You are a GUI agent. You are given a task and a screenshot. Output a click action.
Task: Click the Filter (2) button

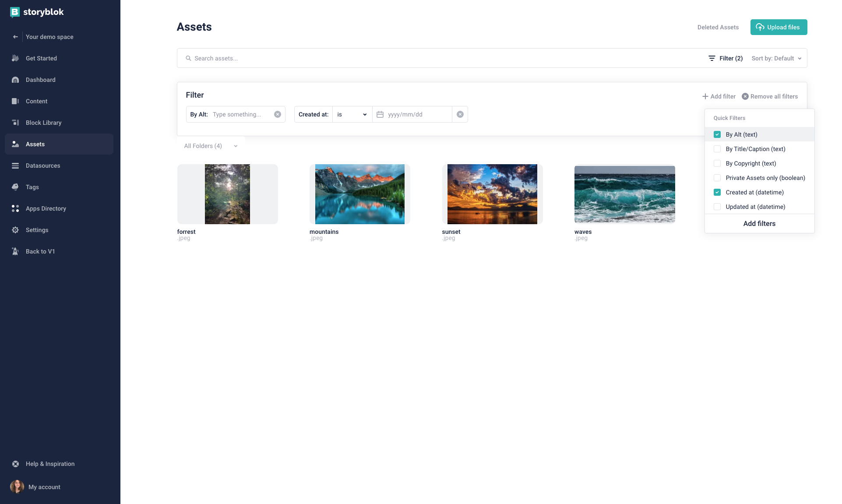pyautogui.click(x=726, y=58)
